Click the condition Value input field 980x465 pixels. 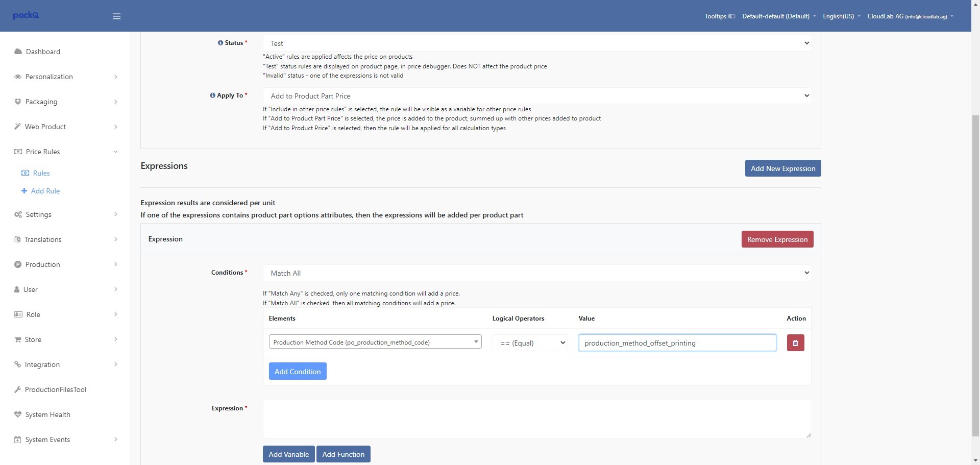(677, 343)
